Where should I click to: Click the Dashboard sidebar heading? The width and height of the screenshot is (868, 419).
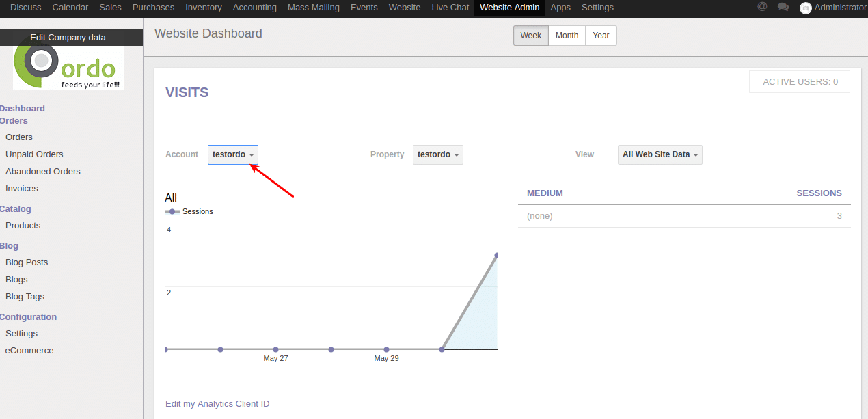tap(22, 109)
